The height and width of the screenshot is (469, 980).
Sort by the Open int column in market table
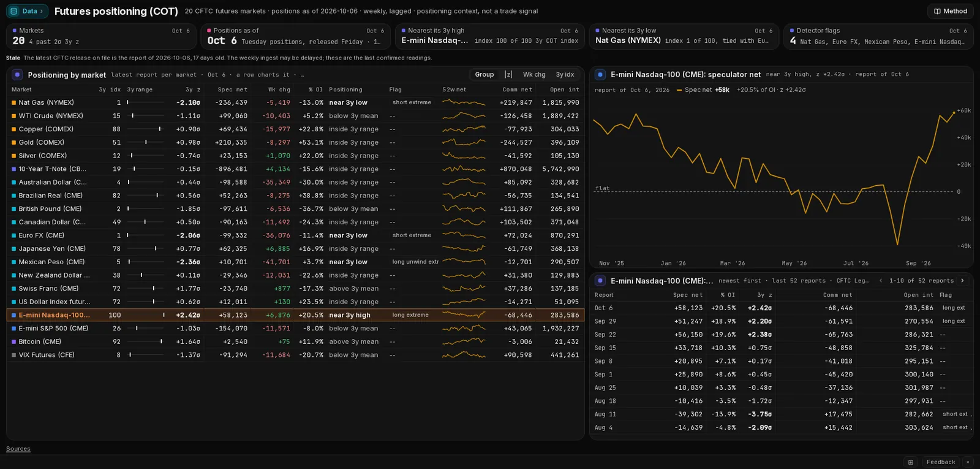565,90
